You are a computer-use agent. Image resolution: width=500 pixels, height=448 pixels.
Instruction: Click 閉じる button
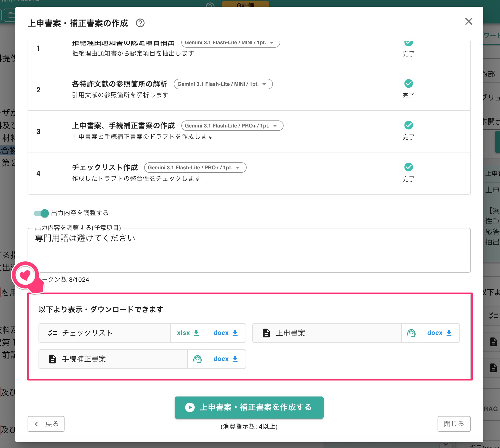pyautogui.click(x=454, y=424)
